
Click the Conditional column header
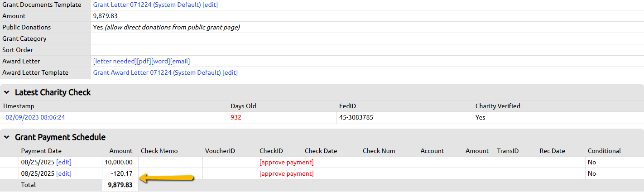pos(604,151)
